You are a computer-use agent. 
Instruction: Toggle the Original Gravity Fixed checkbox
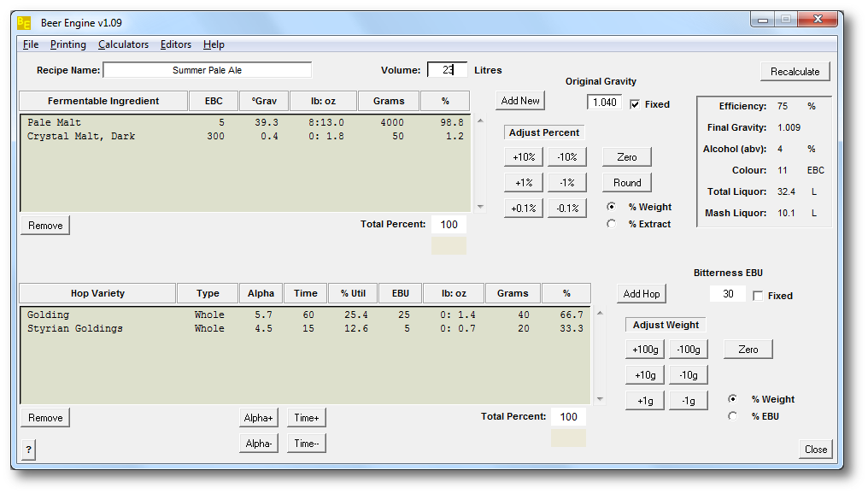point(635,104)
